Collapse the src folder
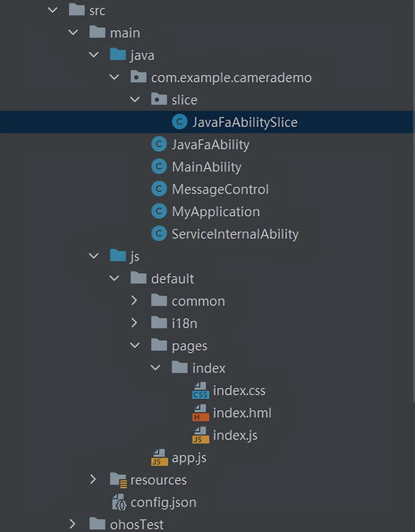 point(52,10)
